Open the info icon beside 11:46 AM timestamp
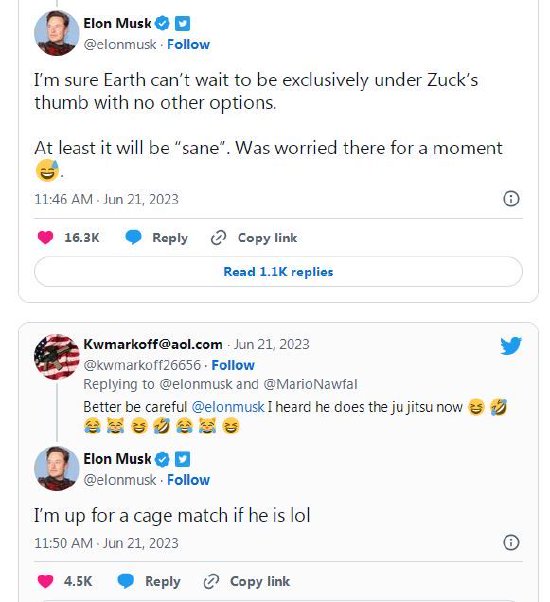 click(x=511, y=199)
